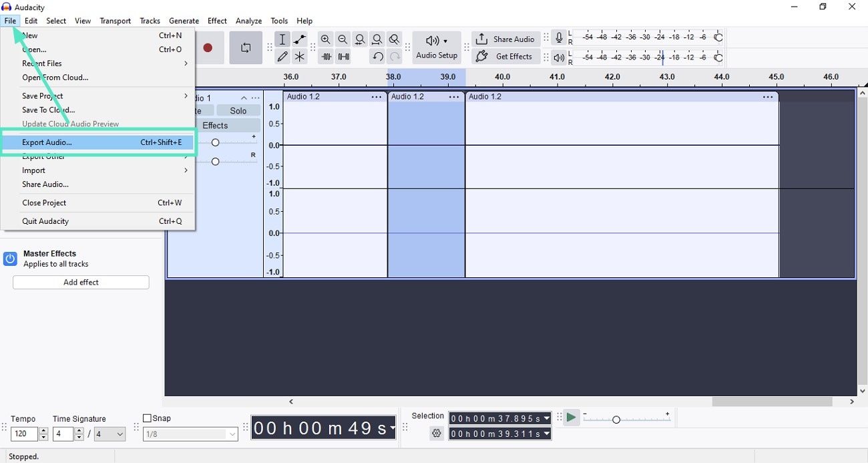
Task: Open the Effect menu
Action: pos(217,21)
